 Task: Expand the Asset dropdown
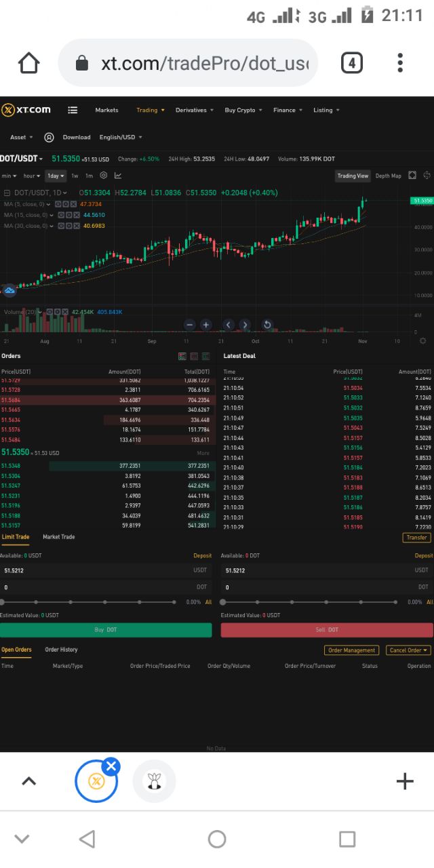pyautogui.click(x=21, y=137)
